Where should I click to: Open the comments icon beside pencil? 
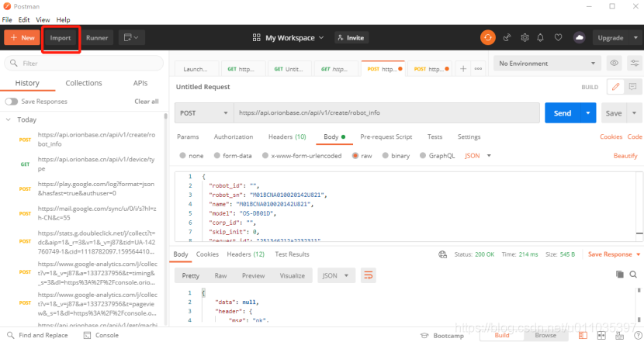pos(632,87)
